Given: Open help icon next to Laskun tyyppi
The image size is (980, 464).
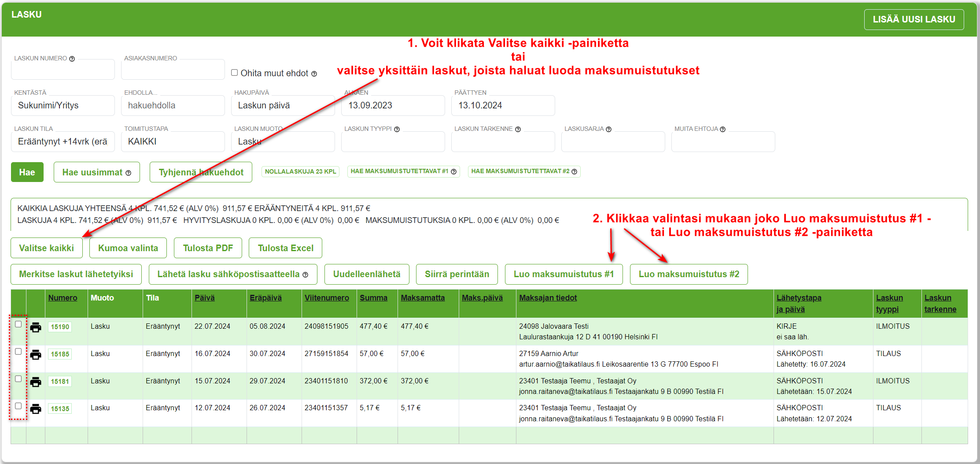Looking at the screenshot, I should point(397,129).
